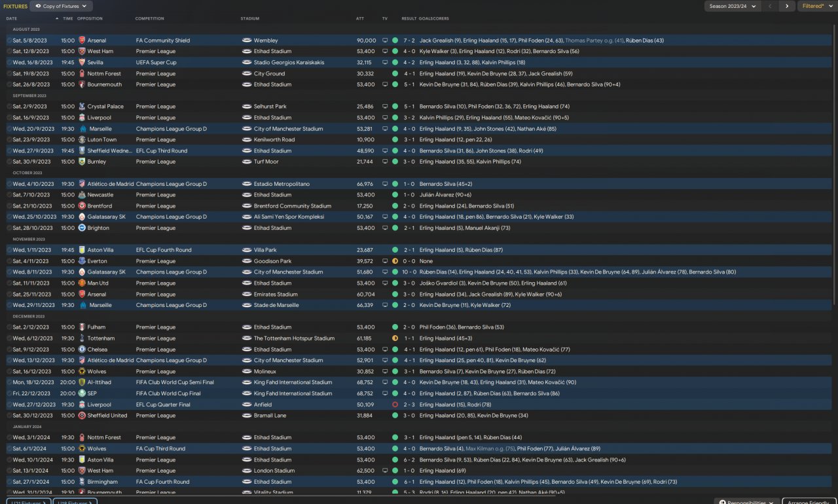Screen dimensions: 838x504
Task: Click the Sevilla club crest icon
Action: click(82, 63)
